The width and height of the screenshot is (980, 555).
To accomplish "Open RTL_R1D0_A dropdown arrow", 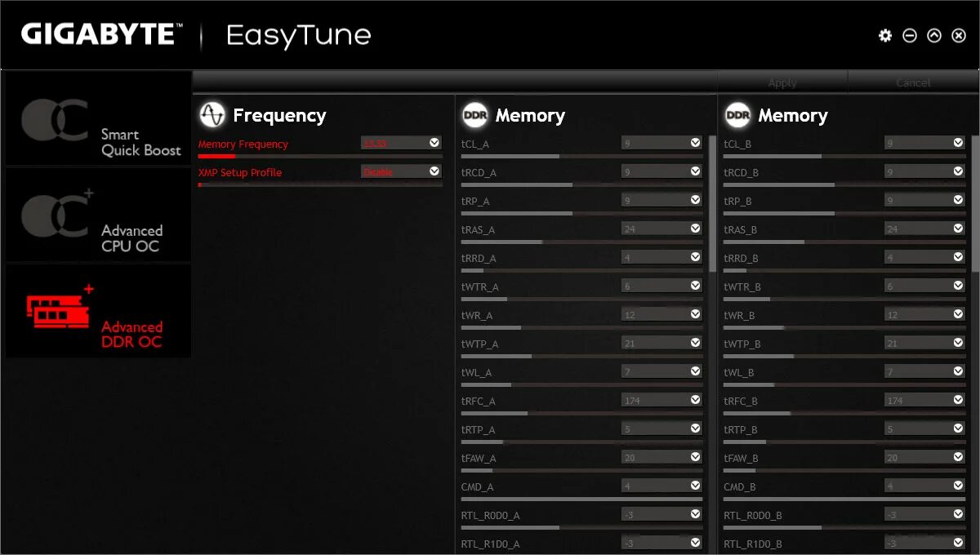I will point(695,542).
